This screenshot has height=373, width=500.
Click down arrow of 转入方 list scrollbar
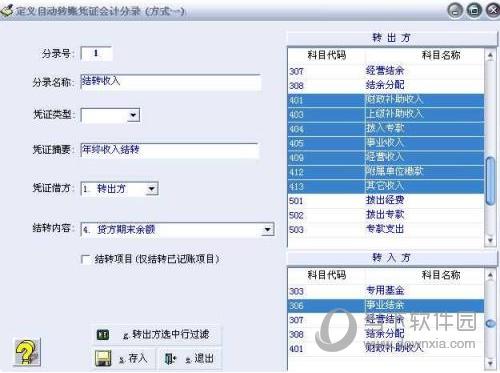(x=490, y=363)
